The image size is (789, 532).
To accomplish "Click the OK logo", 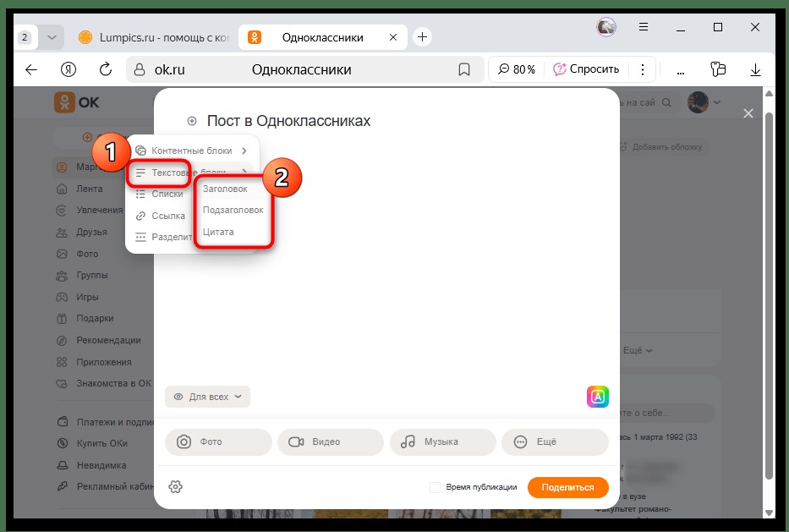I will (76, 102).
